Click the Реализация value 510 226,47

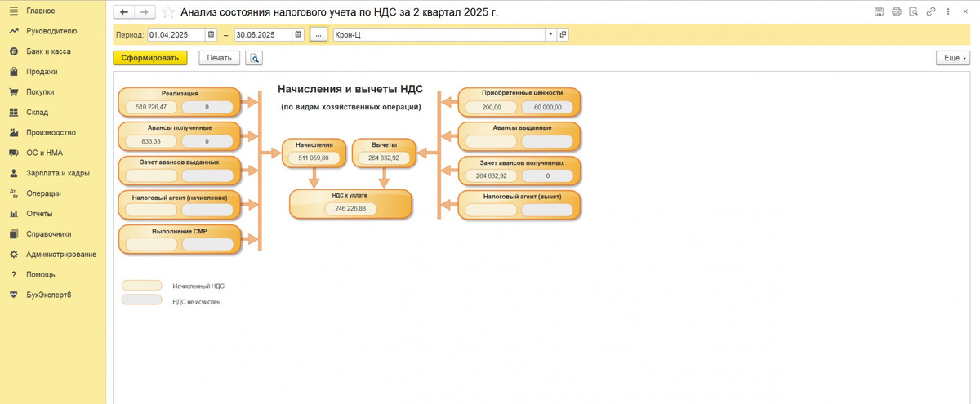tap(151, 107)
